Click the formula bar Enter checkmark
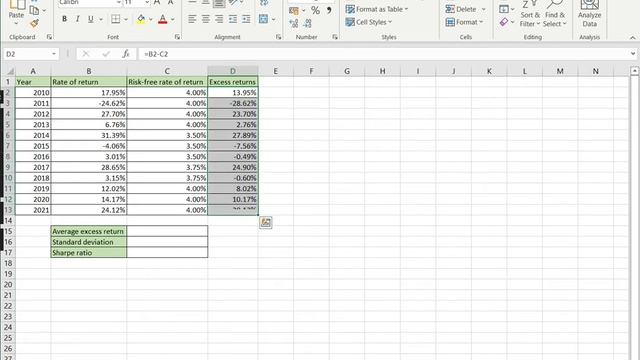The image size is (640, 360). [x=106, y=54]
